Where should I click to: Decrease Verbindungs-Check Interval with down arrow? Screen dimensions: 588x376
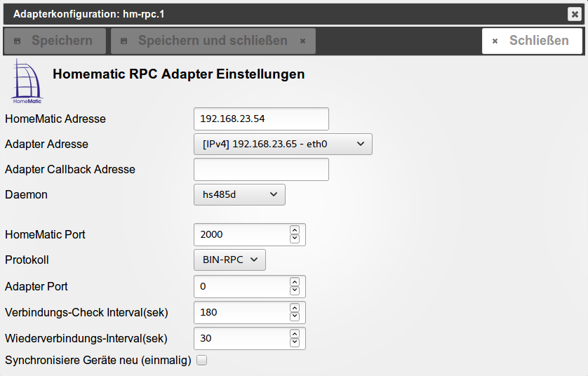(295, 316)
